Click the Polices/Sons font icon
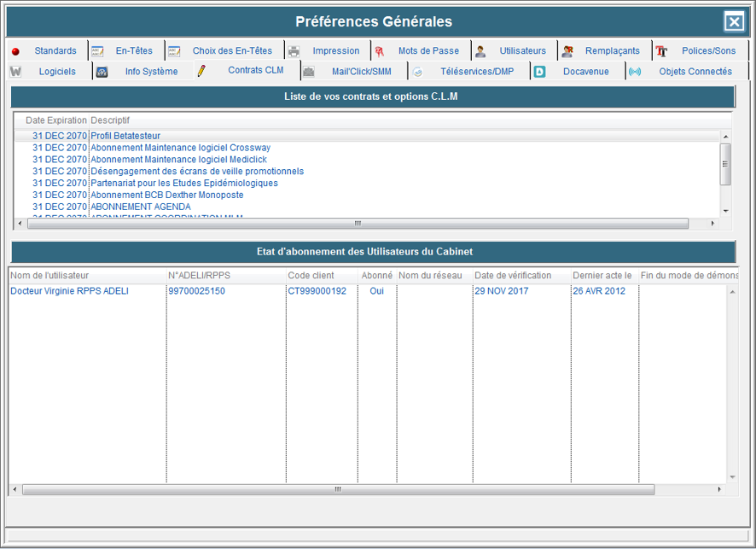 (661, 51)
